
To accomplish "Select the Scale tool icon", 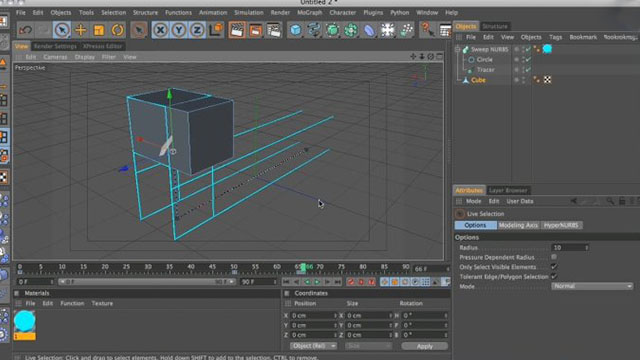I will coord(99,30).
